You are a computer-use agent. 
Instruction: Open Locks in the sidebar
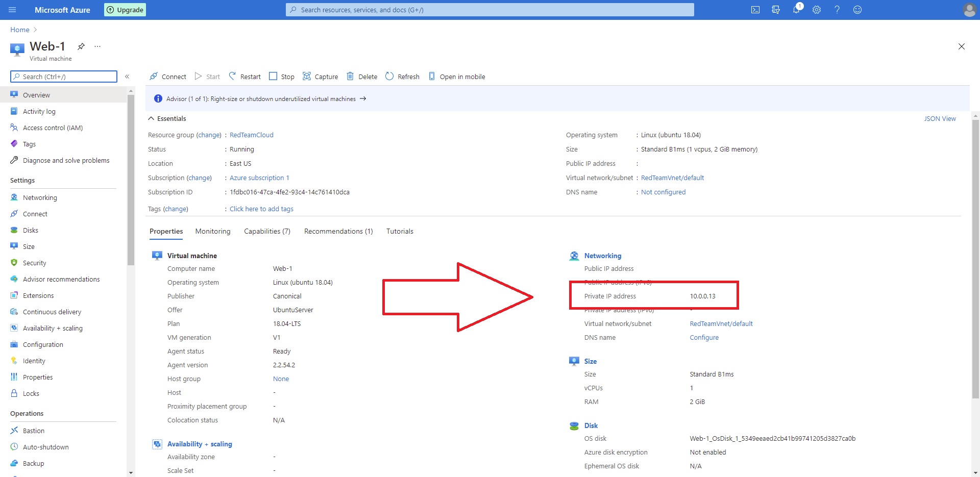(x=31, y=393)
